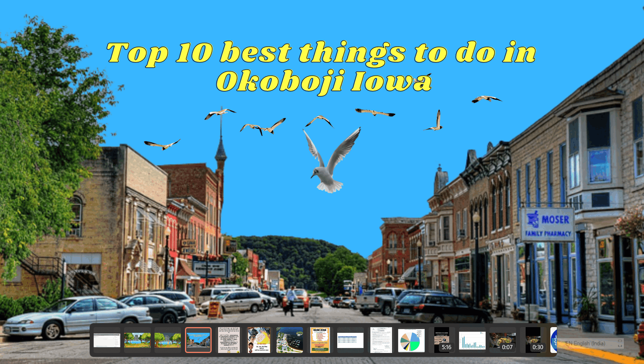Image resolution: width=644 pixels, height=364 pixels.
Task: Open the partially visible blue circle logo thumbnail
Action: [554, 340]
